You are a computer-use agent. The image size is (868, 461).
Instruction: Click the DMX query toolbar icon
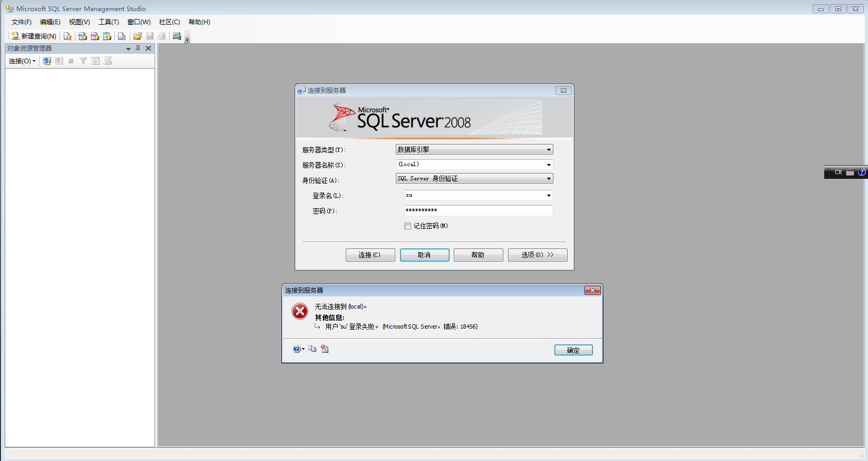click(x=95, y=36)
